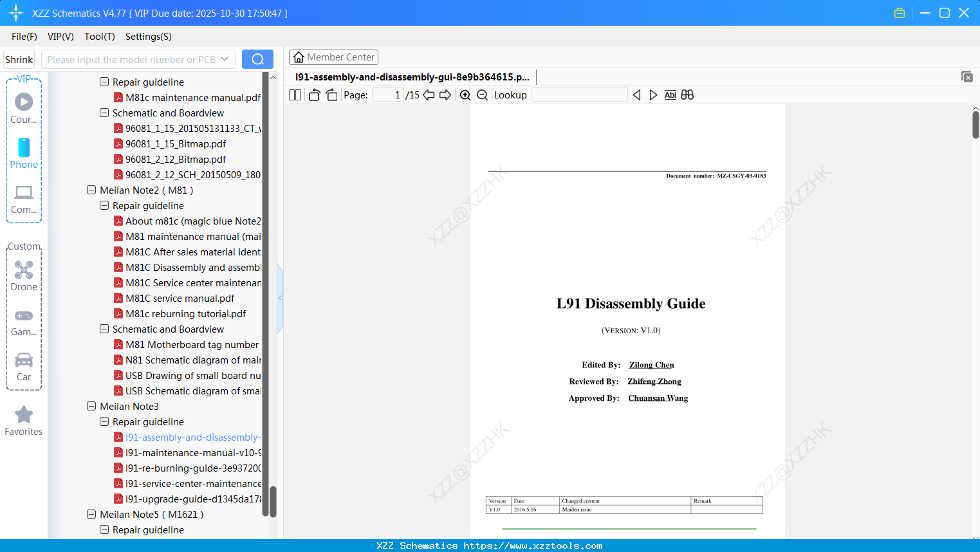Zoom out of the document
The width and height of the screenshot is (980, 552).
482,95
